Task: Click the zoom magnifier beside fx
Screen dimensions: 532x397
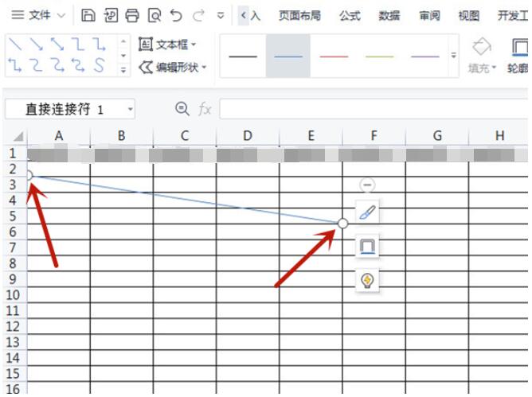Action: coord(182,109)
